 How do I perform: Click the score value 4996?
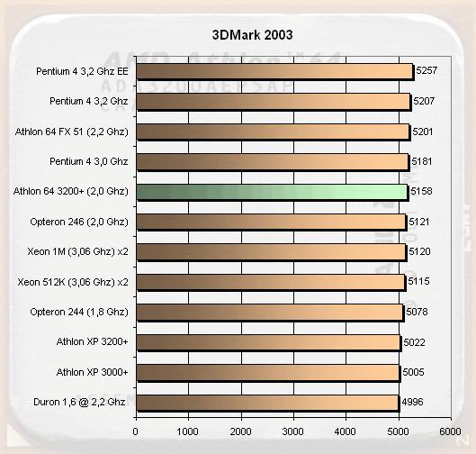point(412,403)
